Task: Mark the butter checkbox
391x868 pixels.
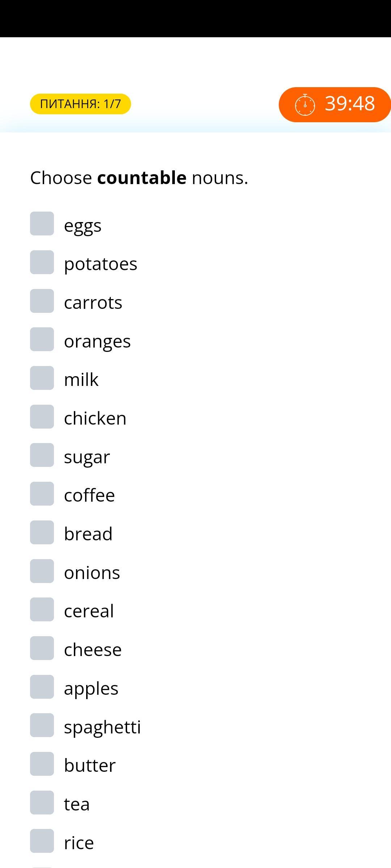Action: [x=42, y=764]
